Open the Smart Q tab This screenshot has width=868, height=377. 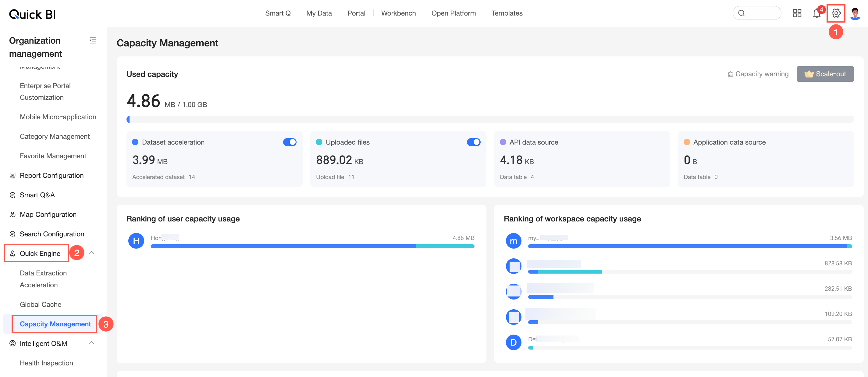tap(278, 13)
